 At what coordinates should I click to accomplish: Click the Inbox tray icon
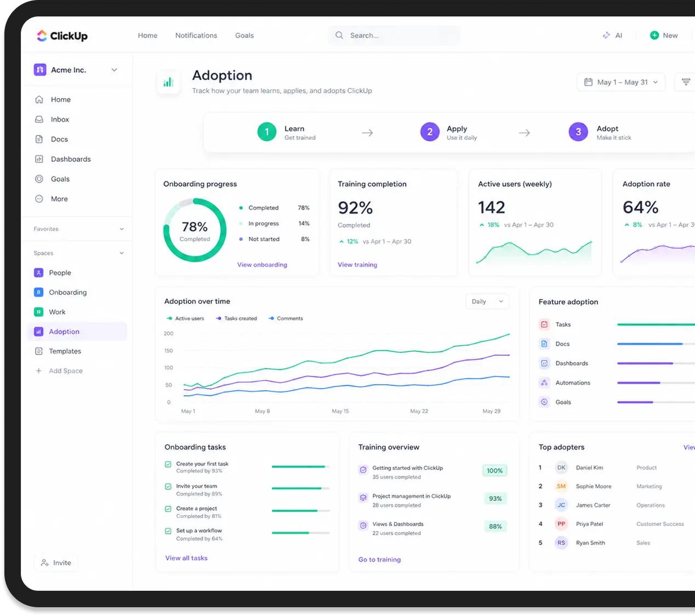(x=39, y=119)
